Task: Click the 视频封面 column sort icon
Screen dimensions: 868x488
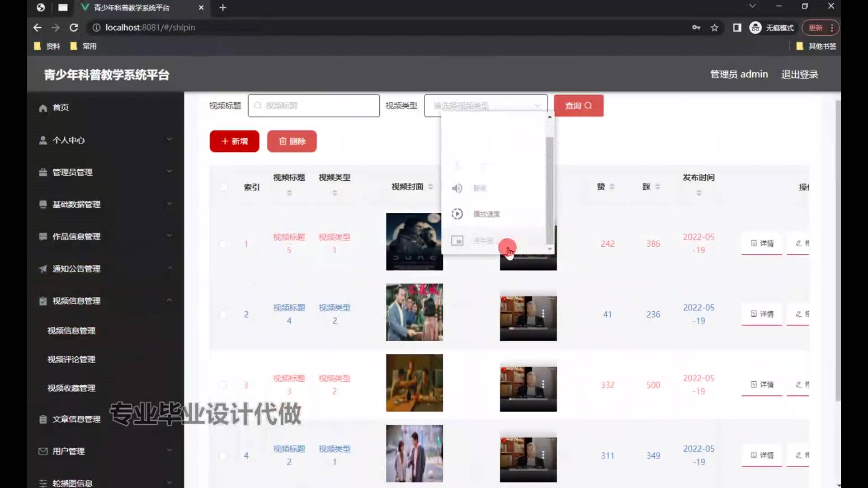Action: pos(430,187)
